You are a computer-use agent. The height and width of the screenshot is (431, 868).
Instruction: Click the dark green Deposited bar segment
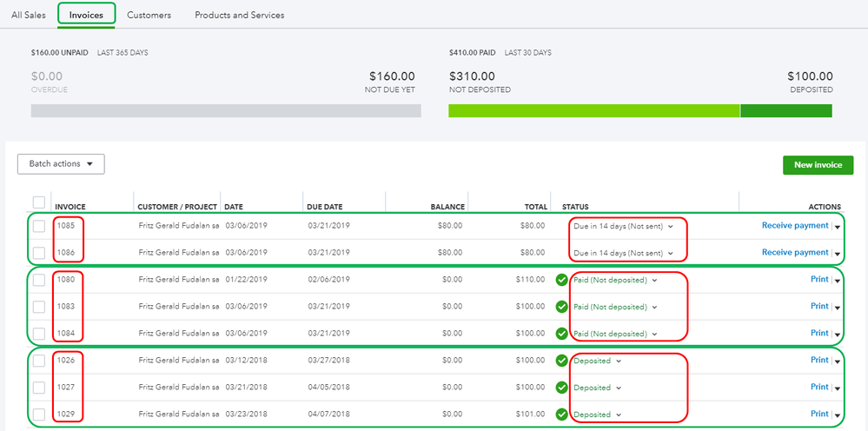click(x=786, y=111)
